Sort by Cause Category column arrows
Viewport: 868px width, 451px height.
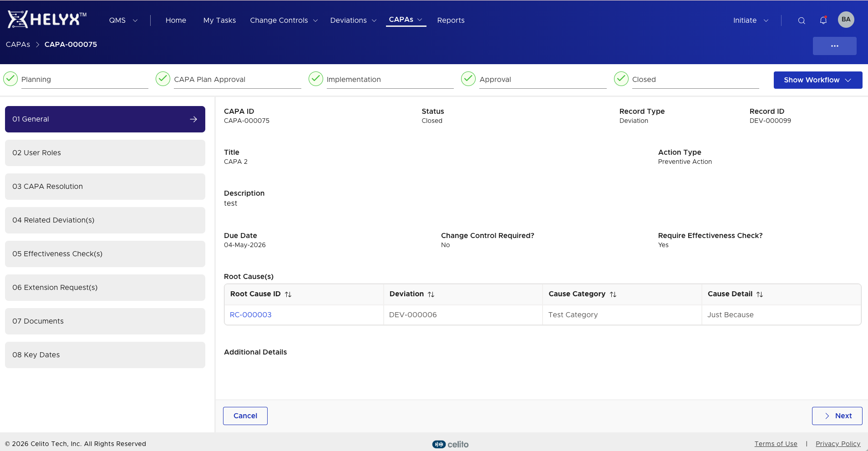coord(613,294)
